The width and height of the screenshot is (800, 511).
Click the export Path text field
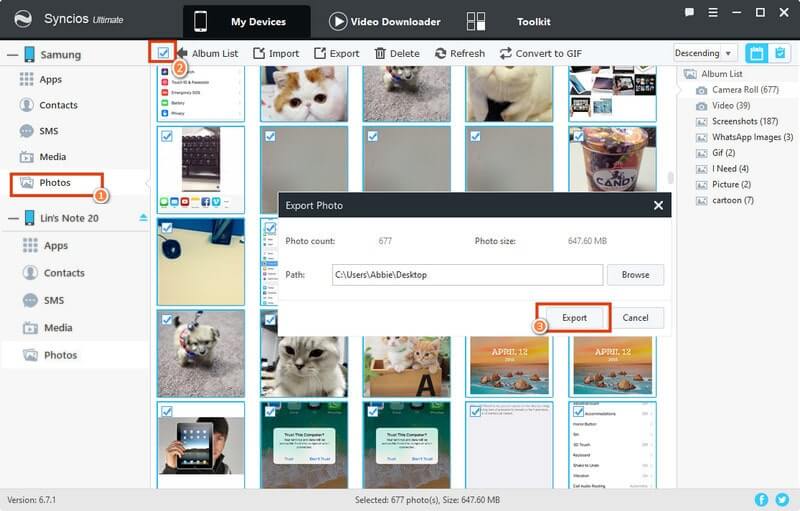(x=467, y=275)
